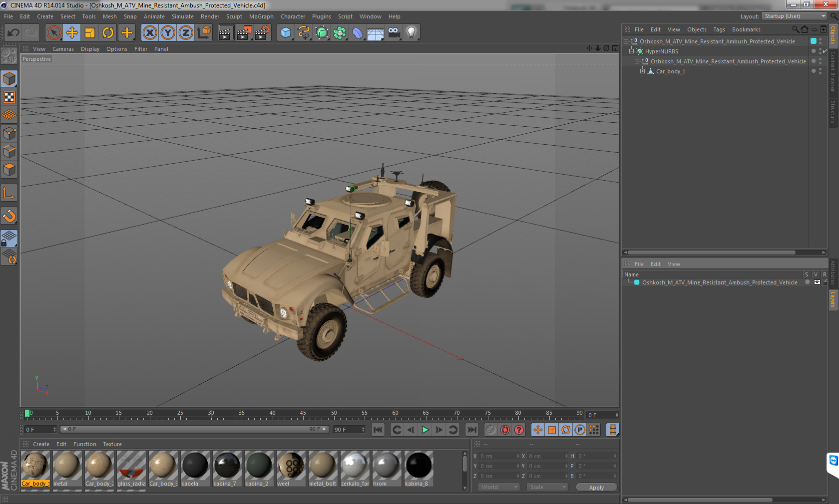Add a Light object

coord(412,33)
